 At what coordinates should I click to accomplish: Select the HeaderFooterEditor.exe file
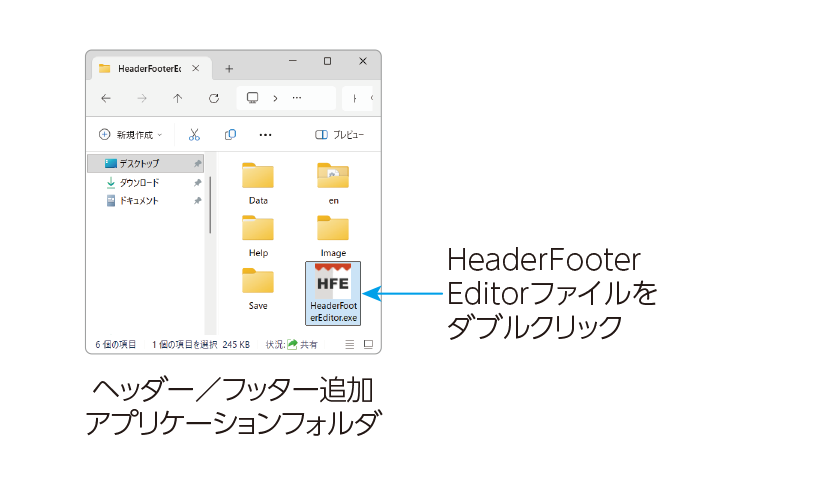pos(333,293)
